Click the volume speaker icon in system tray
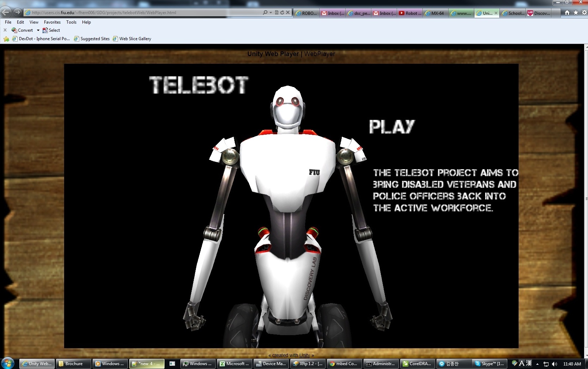This screenshot has width=588, height=369. click(555, 364)
